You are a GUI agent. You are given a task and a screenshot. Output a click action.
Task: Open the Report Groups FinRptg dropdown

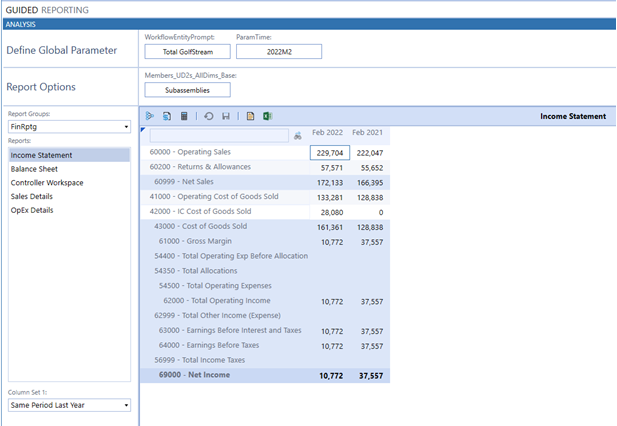69,127
